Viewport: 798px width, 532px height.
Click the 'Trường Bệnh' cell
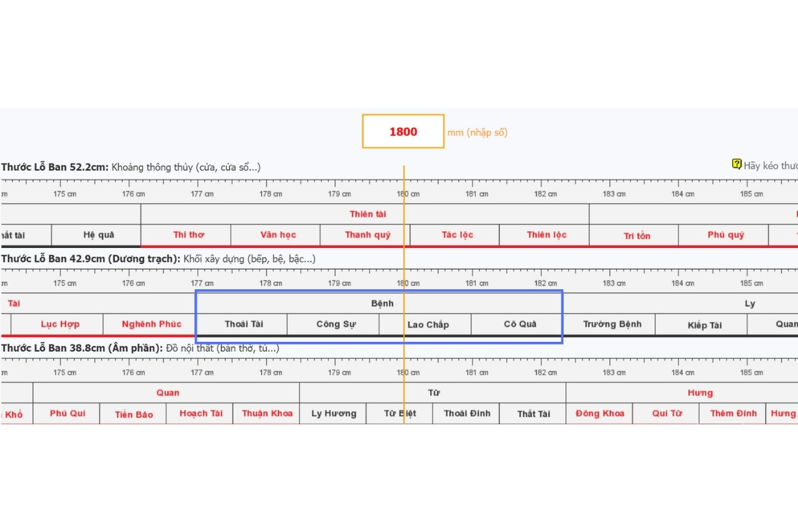[x=610, y=325]
